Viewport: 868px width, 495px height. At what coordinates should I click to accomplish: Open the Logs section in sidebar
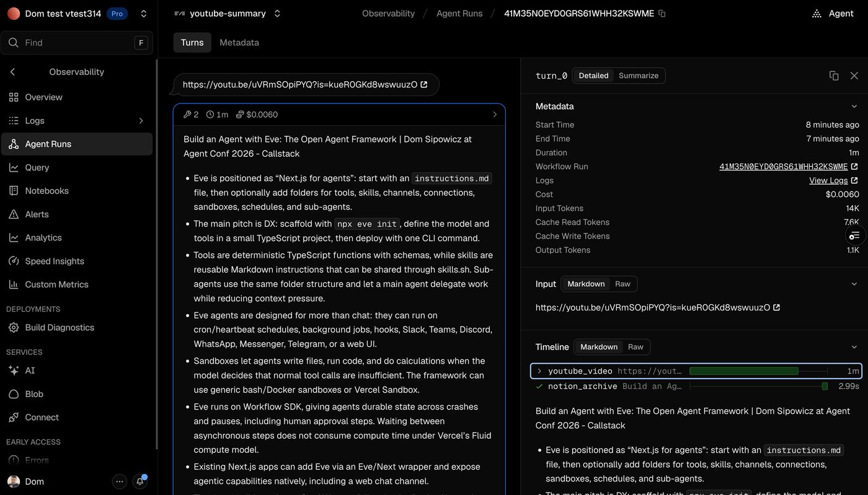pos(77,121)
